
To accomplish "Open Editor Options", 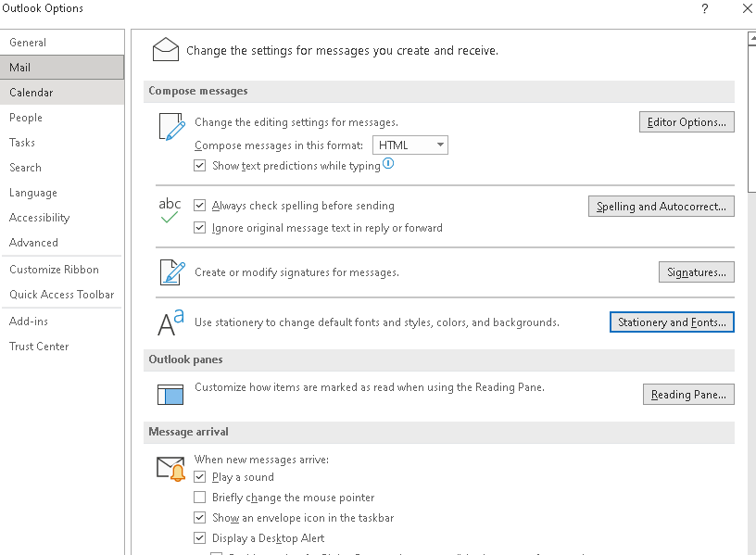I will (687, 121).
